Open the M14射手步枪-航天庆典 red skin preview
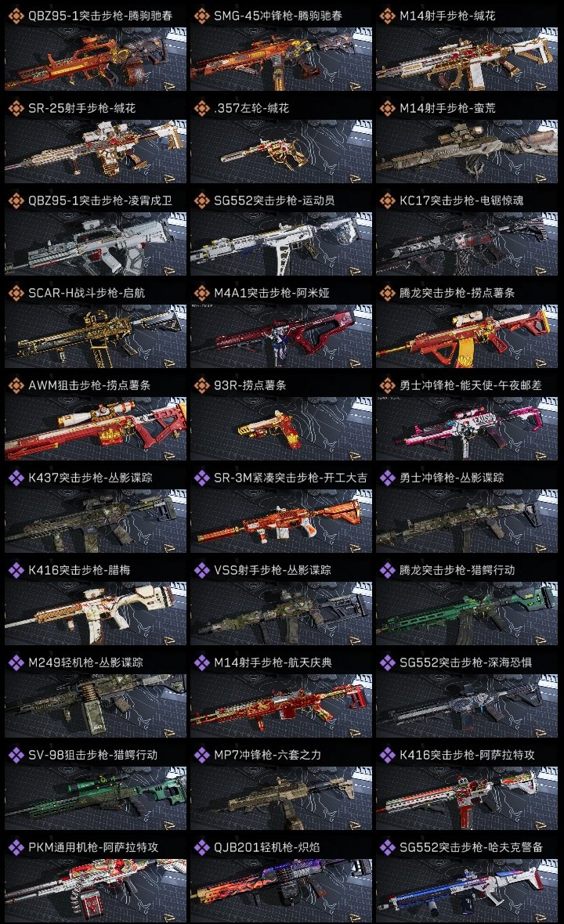 pyautogui.click(x=281, y=706)
